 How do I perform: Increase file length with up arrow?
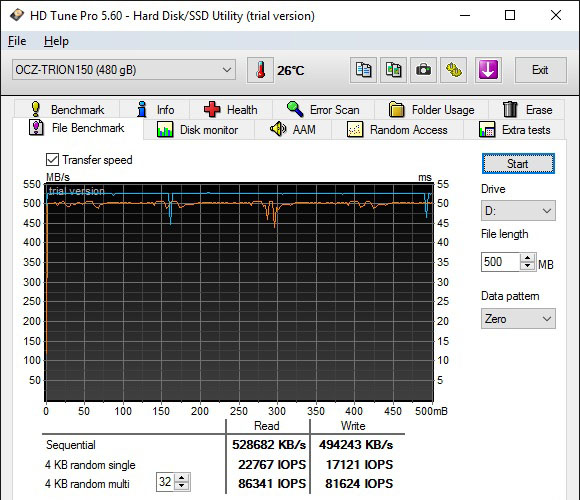(x=527, y=257)
